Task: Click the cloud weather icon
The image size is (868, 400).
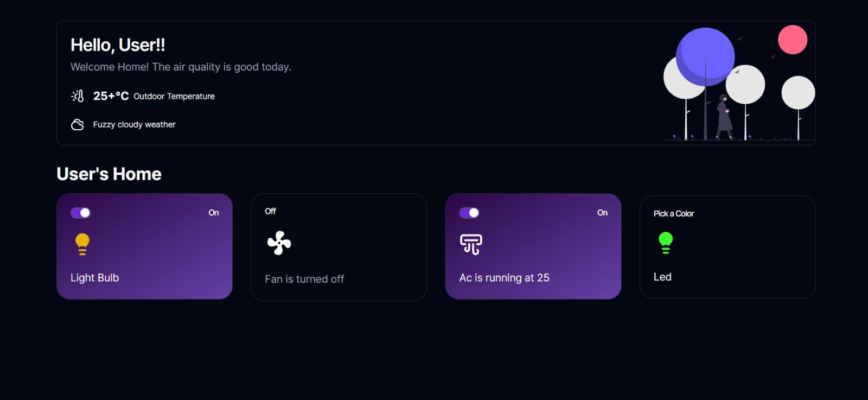Action: (78, 125)
